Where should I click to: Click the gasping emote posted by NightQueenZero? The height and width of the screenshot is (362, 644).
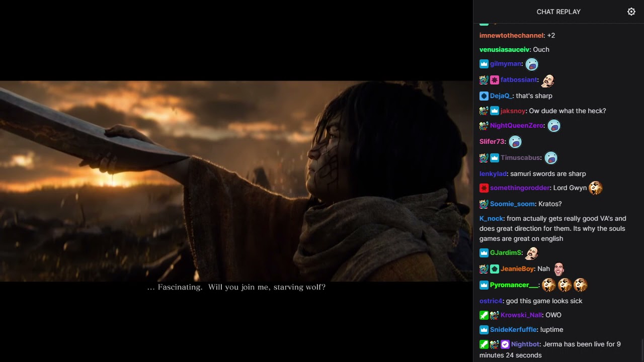[554, 126]
